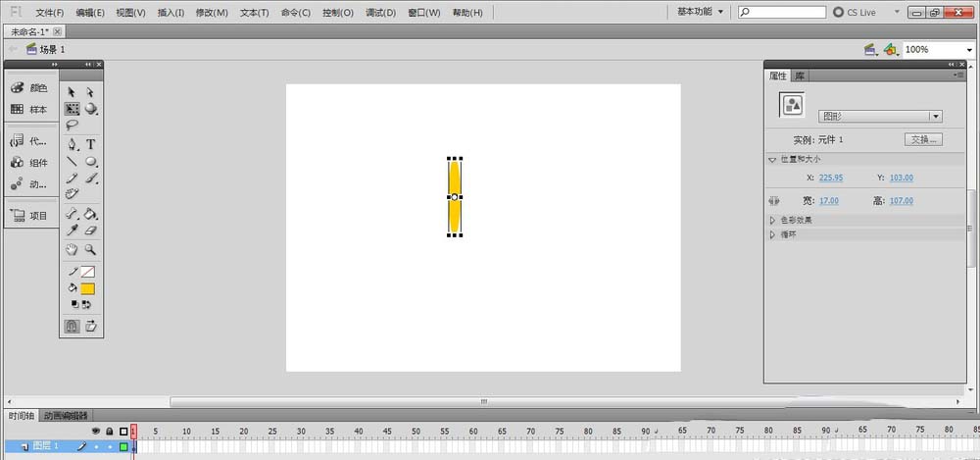The image size is (980, 460).
Task: Open the 代... code snippets panel
Action: click(x=30, y=141)
